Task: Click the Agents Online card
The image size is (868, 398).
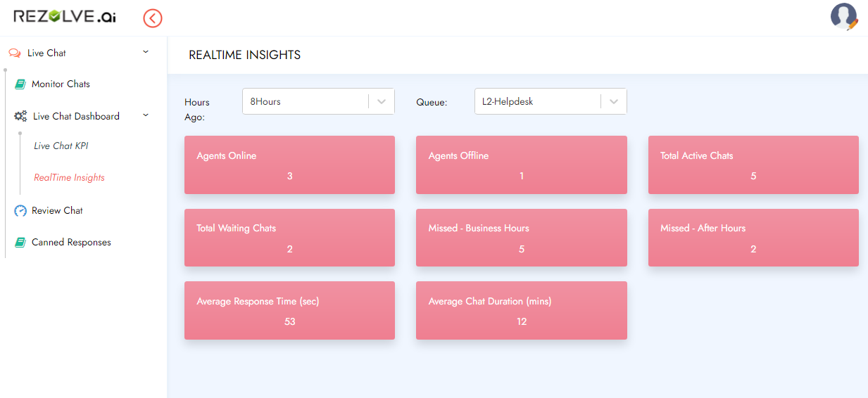Action: pos(289,165)
